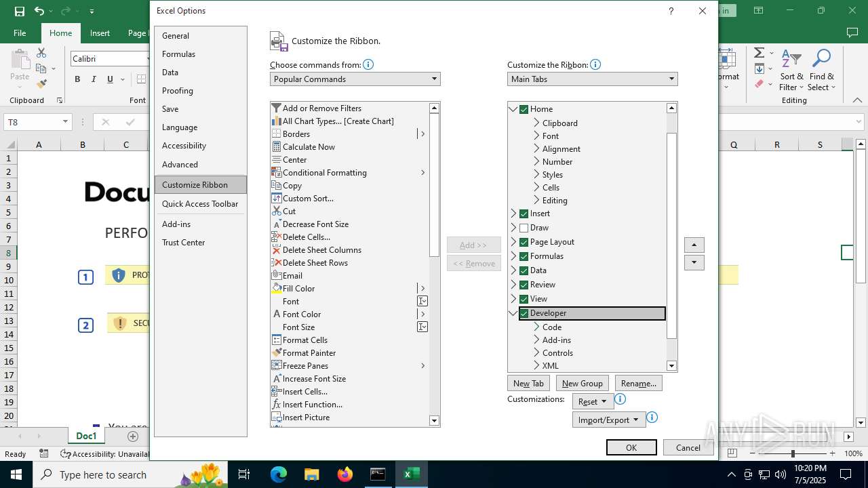This screenshot has width=868, height=488.
Task: Uncheck the Review tab checkbox
Action: pos(524,285)
